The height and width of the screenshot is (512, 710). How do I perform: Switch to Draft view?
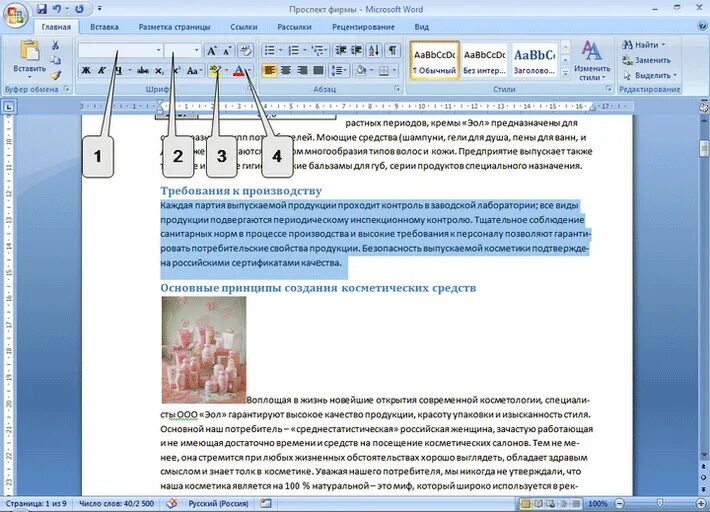pos(576,503)
